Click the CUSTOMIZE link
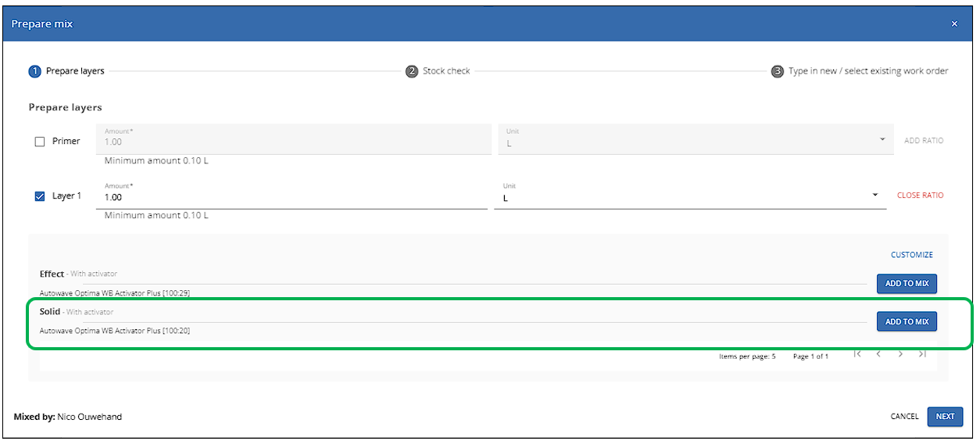Screen dimensions: 980x441 coord(912,255)
